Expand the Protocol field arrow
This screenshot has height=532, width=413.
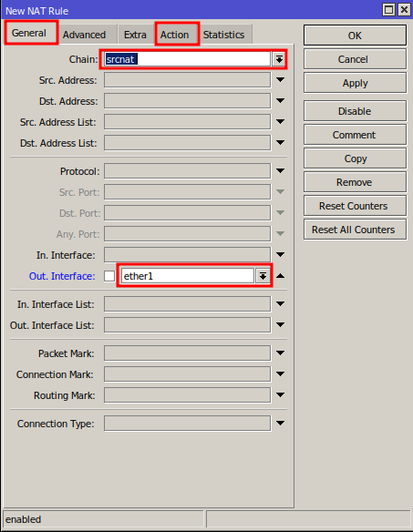[x=280, y=171]
